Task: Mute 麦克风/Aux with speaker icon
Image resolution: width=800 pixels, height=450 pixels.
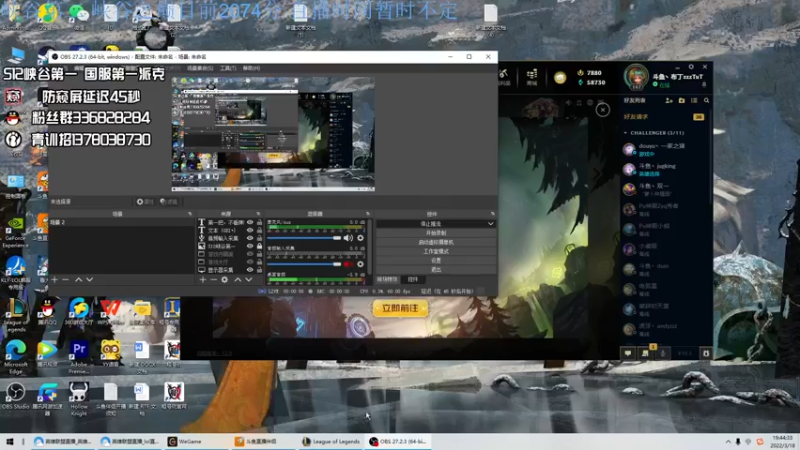Action: (348, 238)
